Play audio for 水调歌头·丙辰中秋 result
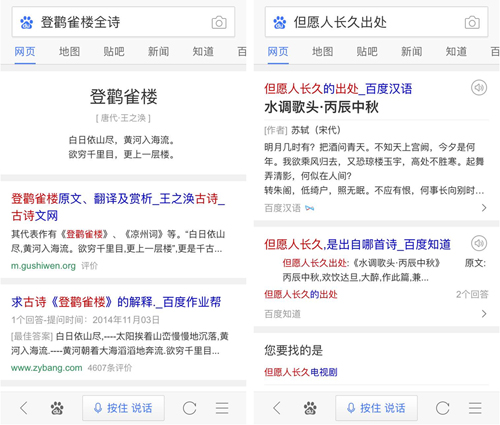Image resolution: width=500 pixels, height=425 pixels. pyautogui.click(x=479, y=88)
